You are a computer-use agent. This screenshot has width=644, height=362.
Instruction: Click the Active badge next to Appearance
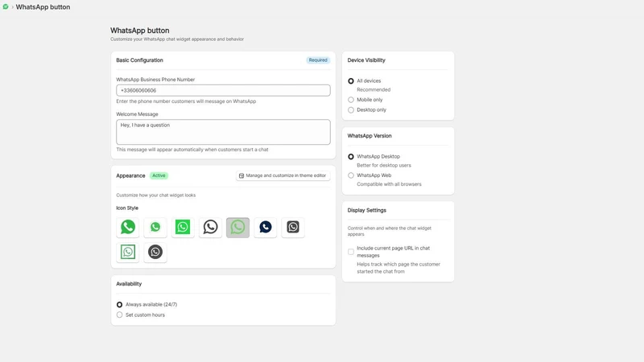point(159,175)
